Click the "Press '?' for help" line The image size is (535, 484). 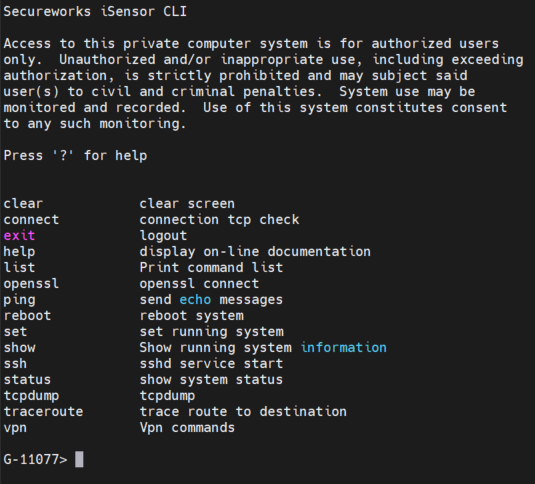pos(75,156)
